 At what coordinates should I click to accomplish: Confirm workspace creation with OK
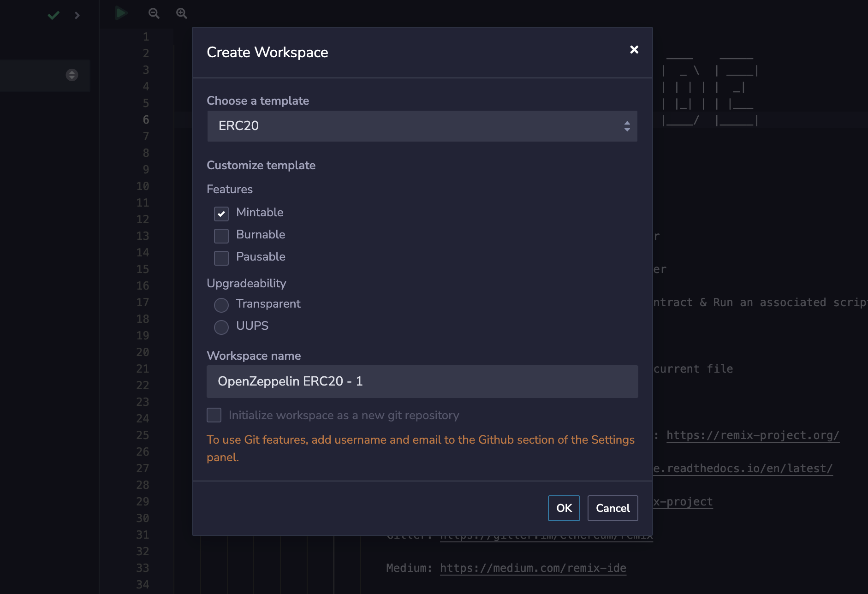pyautogui.click(x=564, y=508)
